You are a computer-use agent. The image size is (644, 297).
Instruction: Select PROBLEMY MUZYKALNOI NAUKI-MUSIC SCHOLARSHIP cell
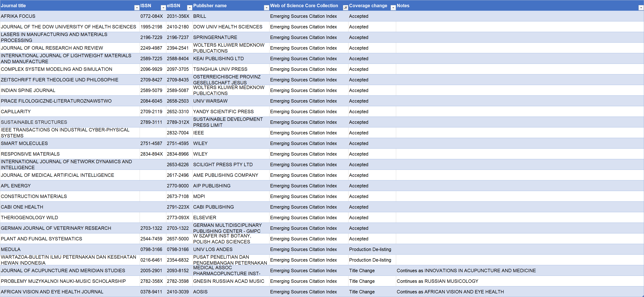(x=70, y=281)
